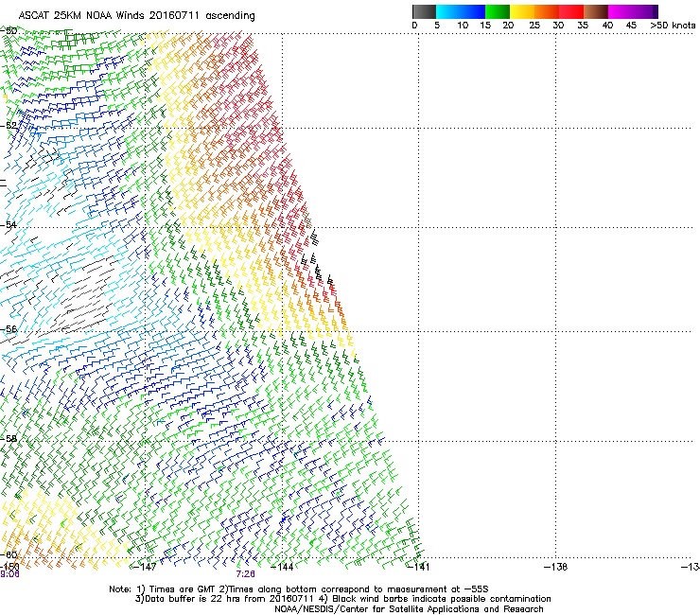
Task: Click the ASCAT 25KM NOAA Winds title
Action: click(136, 15)
